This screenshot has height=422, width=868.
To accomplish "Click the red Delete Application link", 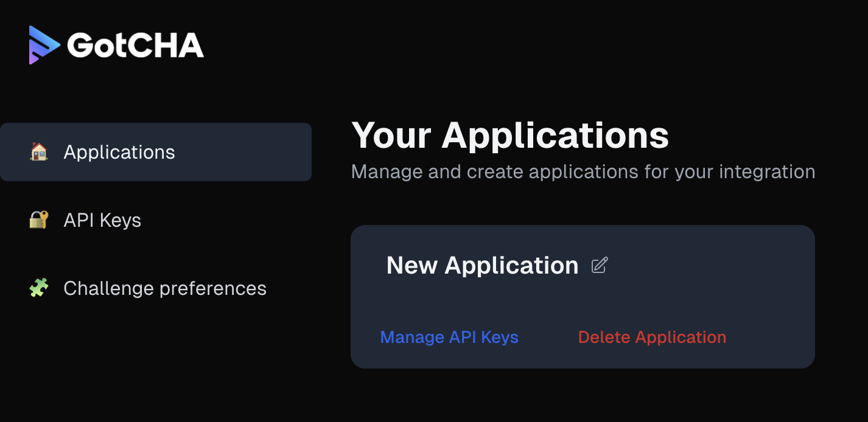I will (x=652, y=337).
